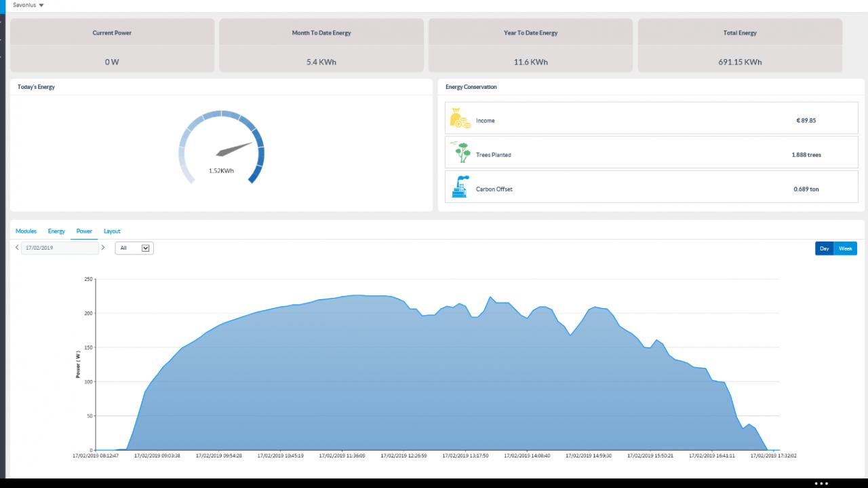Click the Today's Energy gauge needle
Image resolution: width=868 pixels, height=488 pixels.
234,150
